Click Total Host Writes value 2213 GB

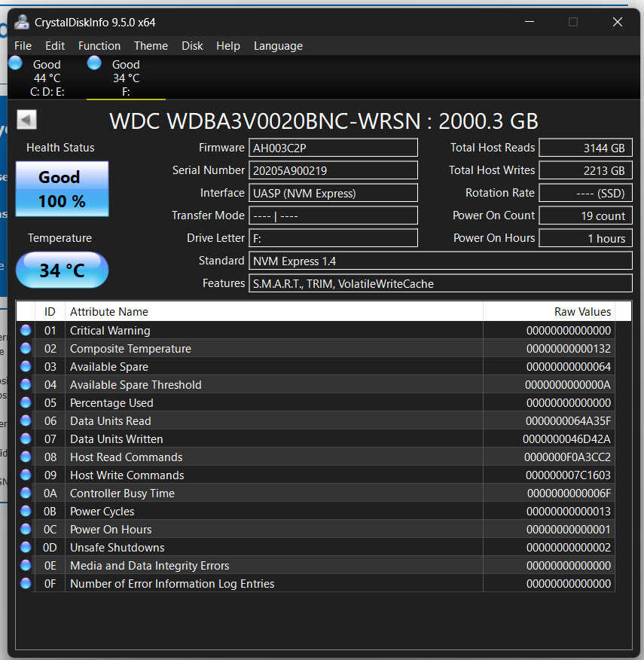(x=585, y=170)
